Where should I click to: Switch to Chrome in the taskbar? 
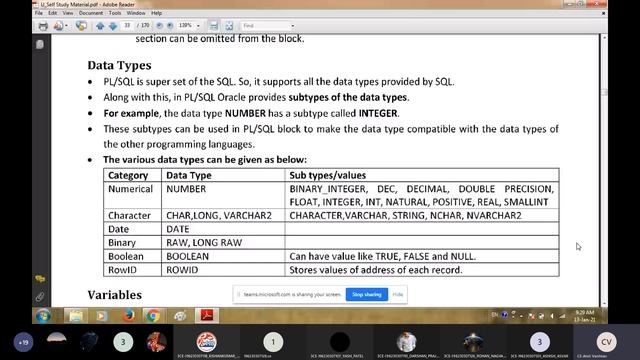[x=154, y=316]
